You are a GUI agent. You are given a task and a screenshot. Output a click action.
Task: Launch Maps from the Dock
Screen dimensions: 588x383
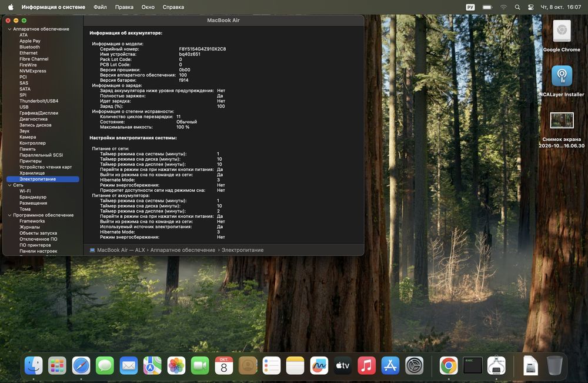point(152,365)
